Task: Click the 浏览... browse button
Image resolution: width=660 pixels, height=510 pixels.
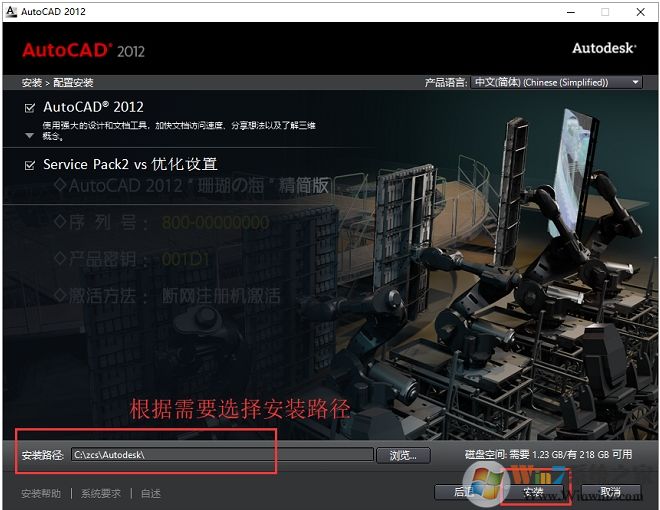Action: (403, 455)
